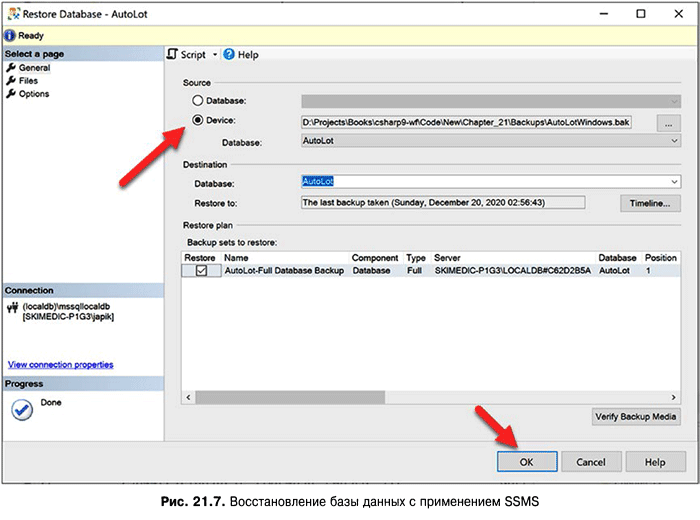Click the wrench icon beside Files
The height and width of the screenshot is (520, 700).
[11, 81]
